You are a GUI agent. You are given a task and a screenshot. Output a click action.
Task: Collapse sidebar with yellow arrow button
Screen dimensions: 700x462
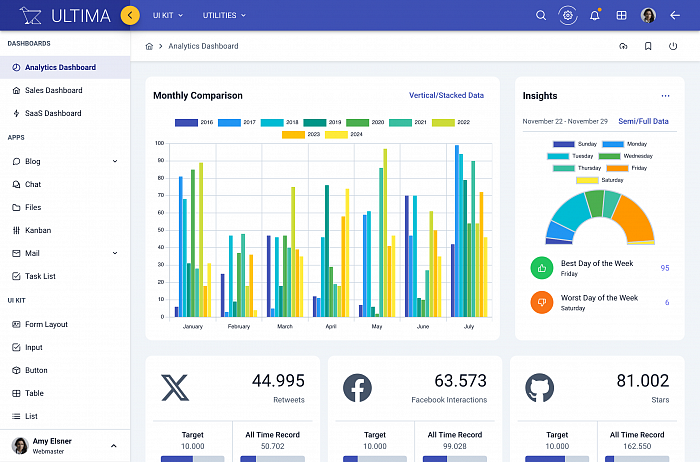click(x=130, y=16)
